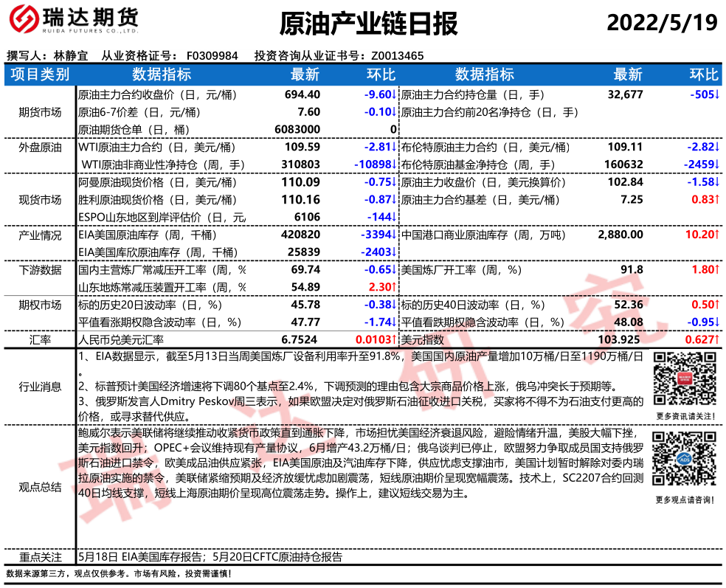
Task: Click the 人民币兑美元汇率 value 6.7524
Action: click(301, 340)
